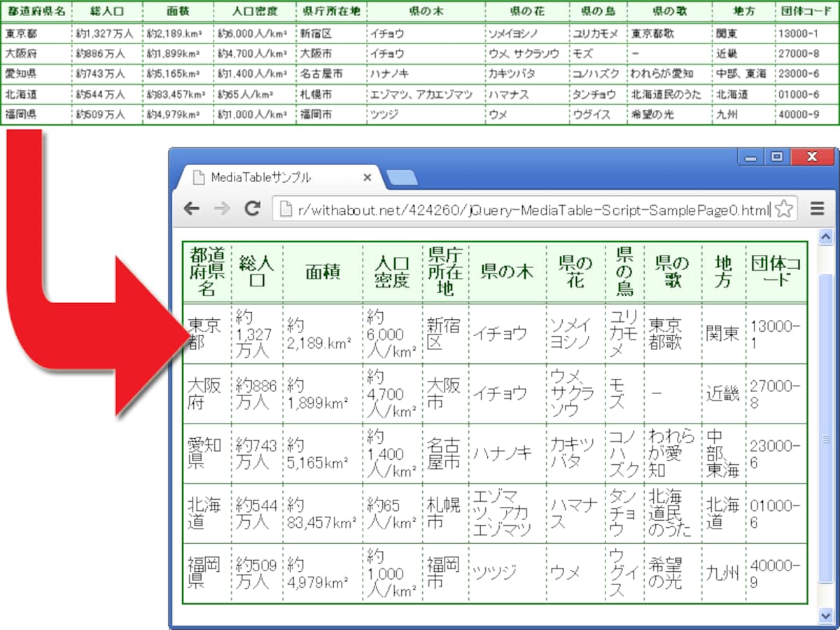Click the 都道府県名 header in browser table
This screenshot has height=630, width=840.
pos(206,272)
